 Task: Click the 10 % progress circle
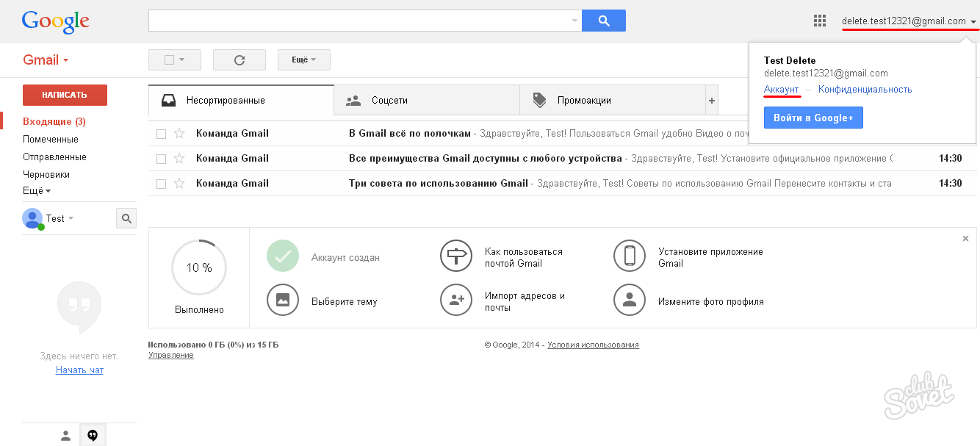click(x=199, y=267)
